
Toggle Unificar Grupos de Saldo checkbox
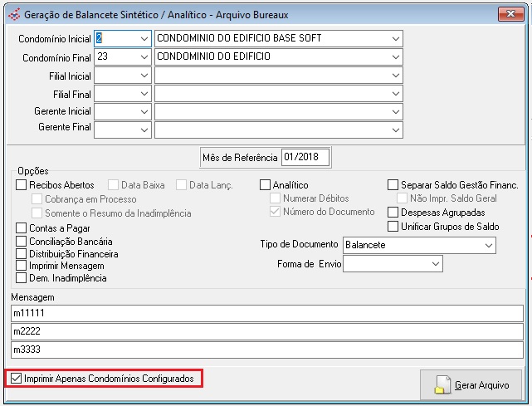pyautogui.click(x=393, y=226)
